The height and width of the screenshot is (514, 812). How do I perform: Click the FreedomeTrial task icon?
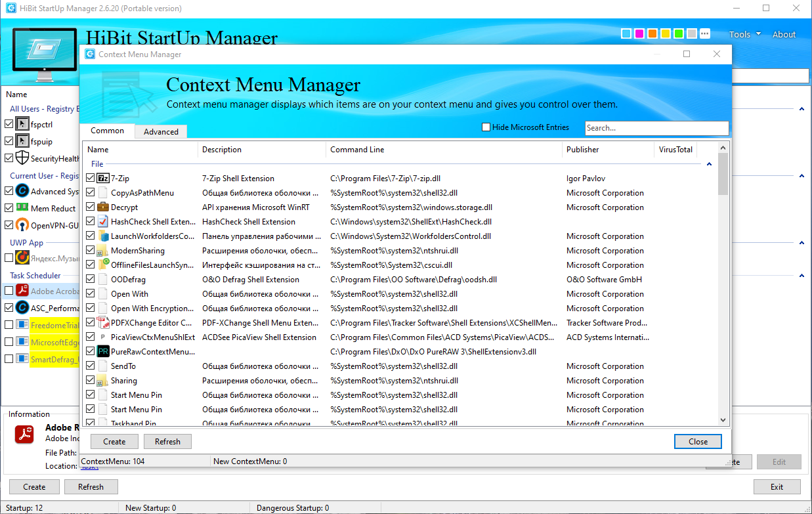[22, 325]
